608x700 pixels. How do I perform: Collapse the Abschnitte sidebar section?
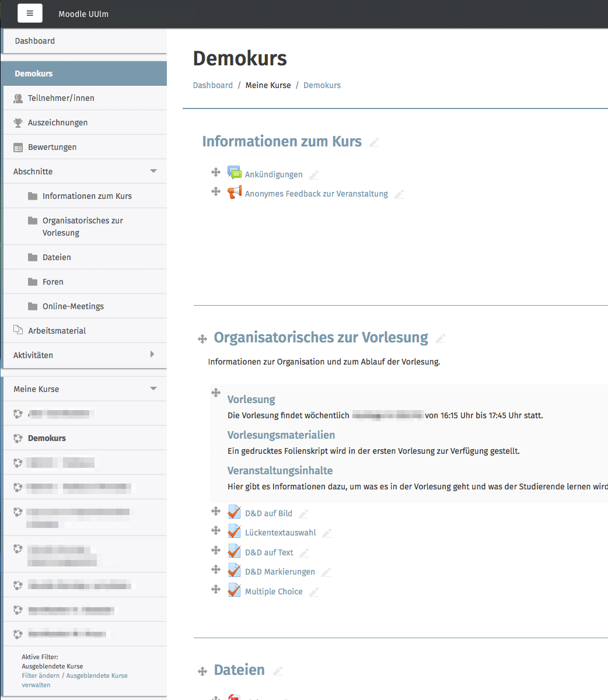[153, 171]
